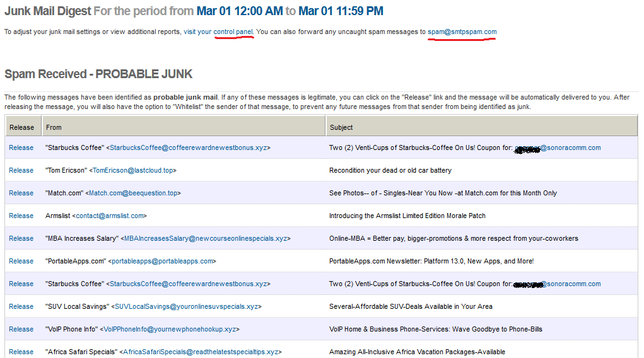Release the SUV Local Savings message

coord(21,307)
